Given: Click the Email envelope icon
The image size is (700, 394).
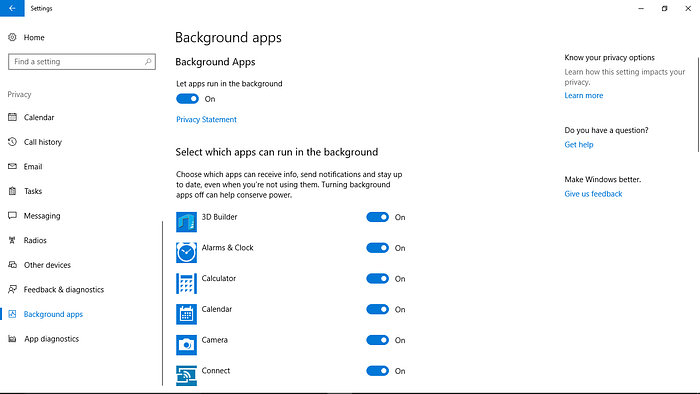Looking at the screenshot, I should (12, 166).
